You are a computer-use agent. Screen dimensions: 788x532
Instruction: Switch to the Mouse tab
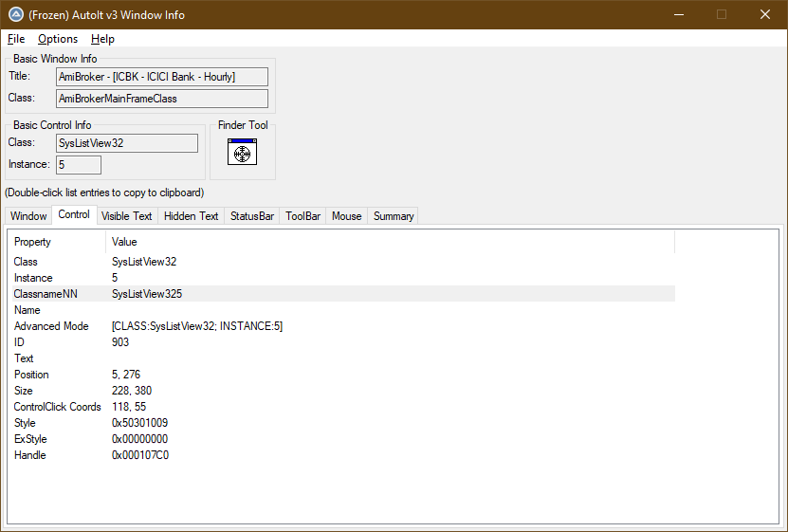point(346,216)
